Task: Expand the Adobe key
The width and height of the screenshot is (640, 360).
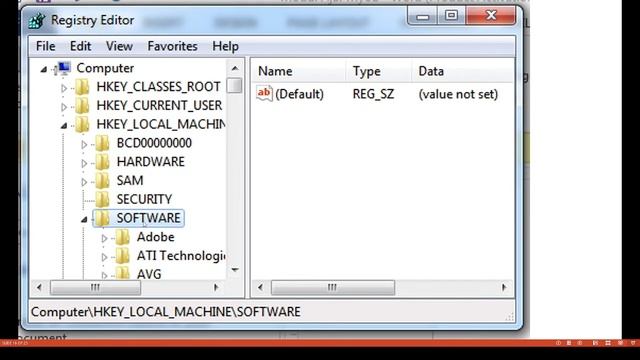Action: pyautogui.click(x=104, y=238)
